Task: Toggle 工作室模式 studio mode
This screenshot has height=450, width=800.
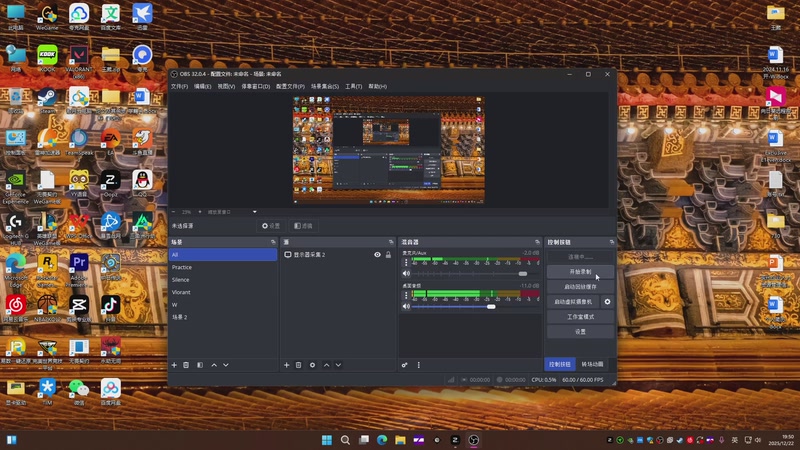Action: [580, 317]
